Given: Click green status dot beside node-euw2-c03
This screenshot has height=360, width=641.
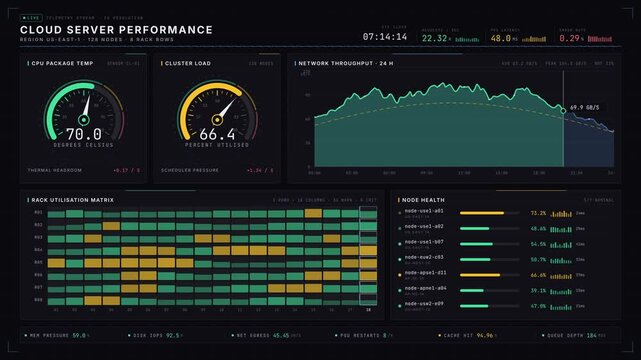Looking at the screenshot, I should [x=399, y=259].
